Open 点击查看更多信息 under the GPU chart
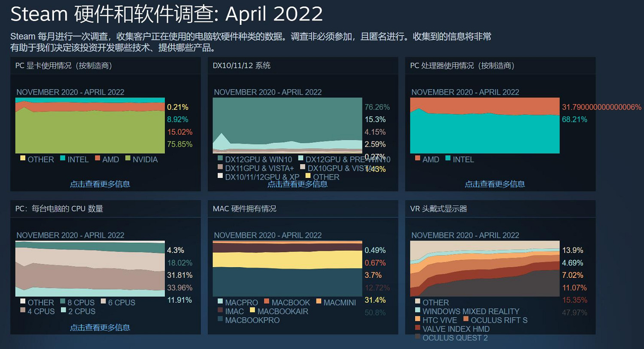The image size is (644, 349). (100, 184)
